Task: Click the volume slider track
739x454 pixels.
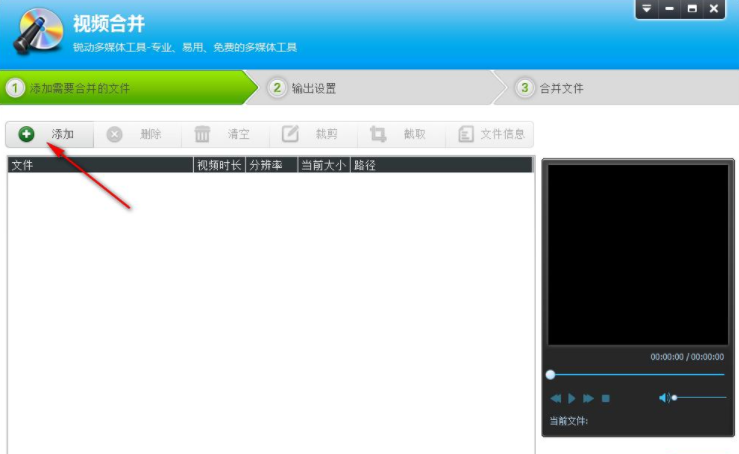Action: pyautogui.click(x=699, y=397)
